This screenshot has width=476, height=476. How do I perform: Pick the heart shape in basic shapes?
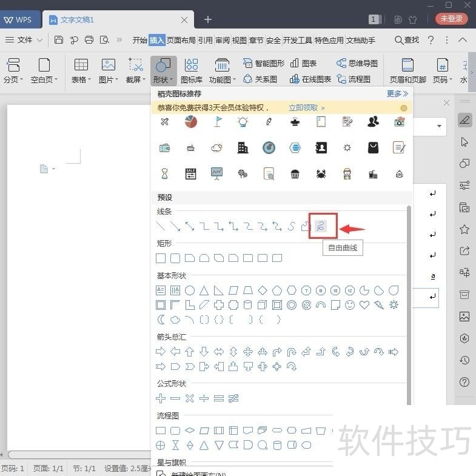[364, 305]
